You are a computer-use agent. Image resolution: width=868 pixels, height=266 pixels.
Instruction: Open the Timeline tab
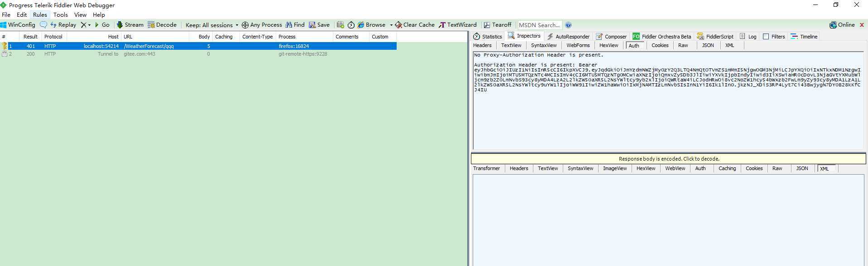click(804, 37)
